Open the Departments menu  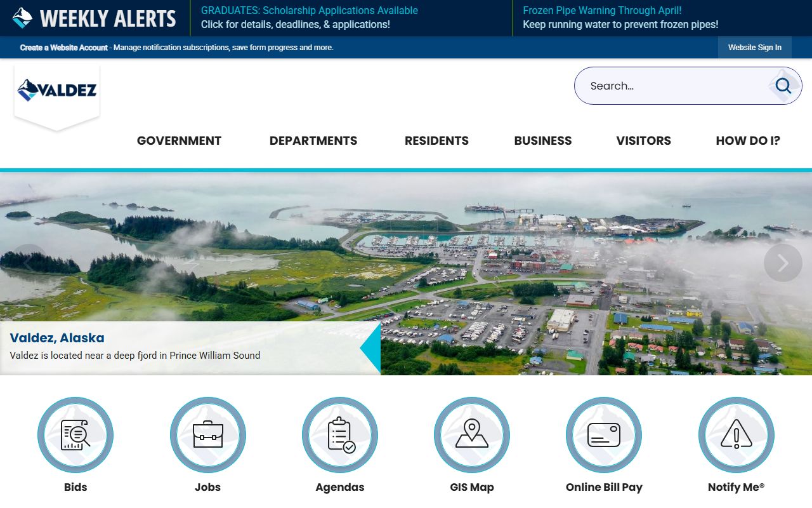[x=313, y=141]
